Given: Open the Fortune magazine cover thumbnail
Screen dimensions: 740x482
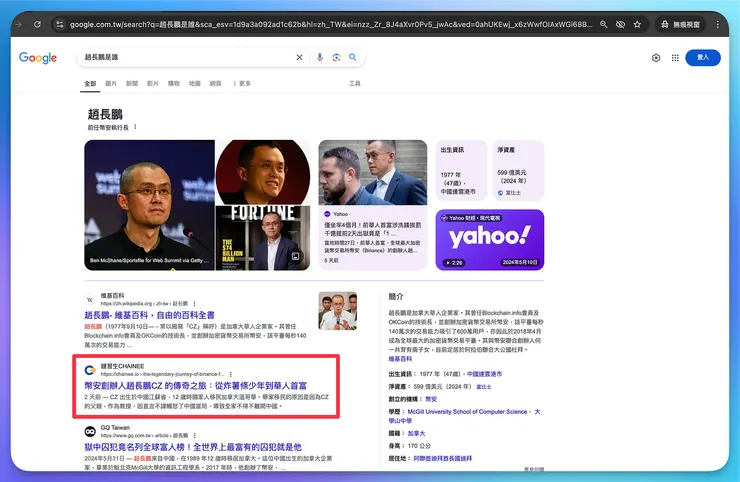Looking at the screenshot, I should [263, 238].
